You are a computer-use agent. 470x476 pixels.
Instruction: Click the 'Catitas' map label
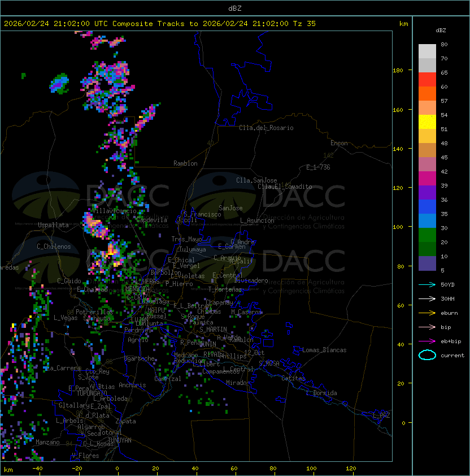(293, 378)
